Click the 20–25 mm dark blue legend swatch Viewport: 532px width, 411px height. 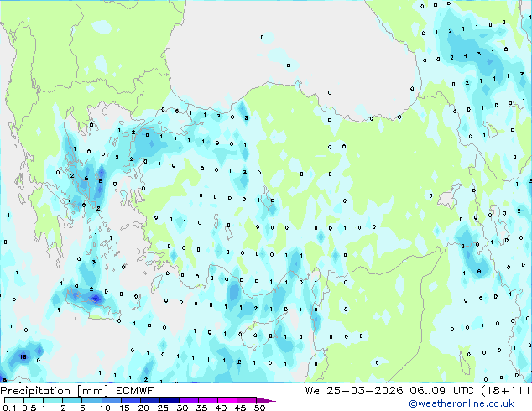pos(149,400)
